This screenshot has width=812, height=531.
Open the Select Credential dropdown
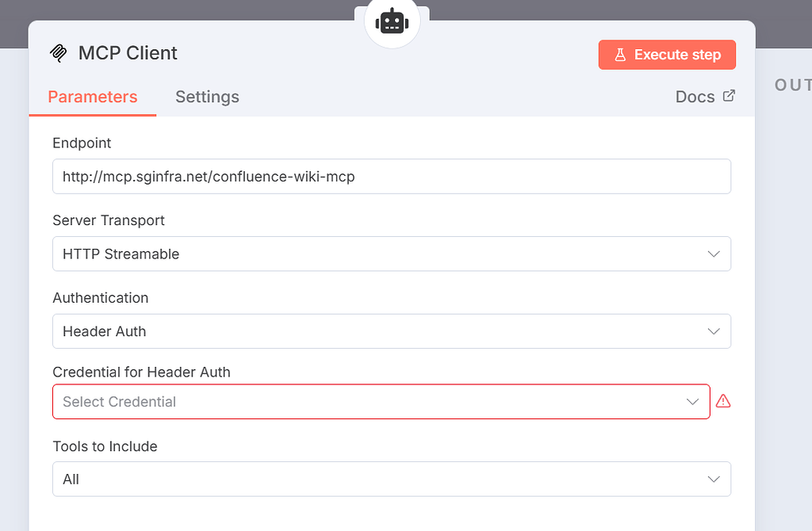click(381, 402)
